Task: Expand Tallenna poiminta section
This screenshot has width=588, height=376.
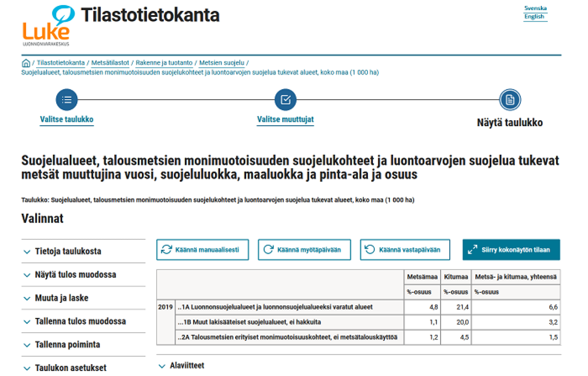Action: coord(83,345)
